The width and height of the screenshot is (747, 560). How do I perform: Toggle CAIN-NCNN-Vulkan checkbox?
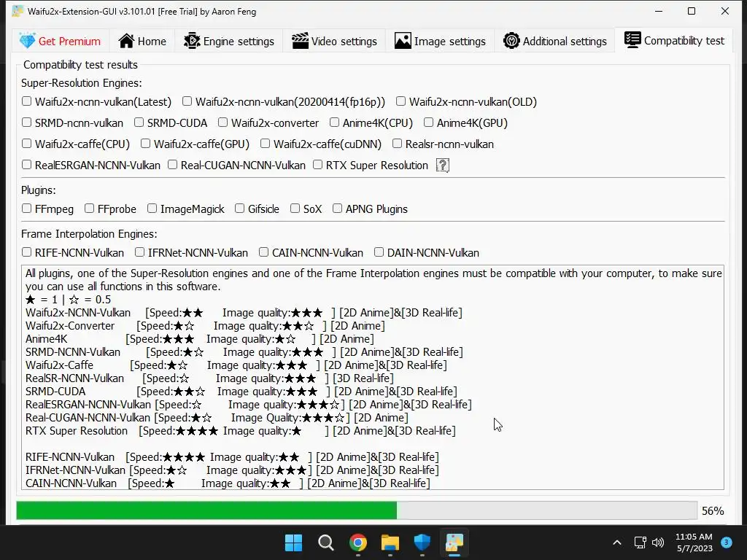(264, 252)
